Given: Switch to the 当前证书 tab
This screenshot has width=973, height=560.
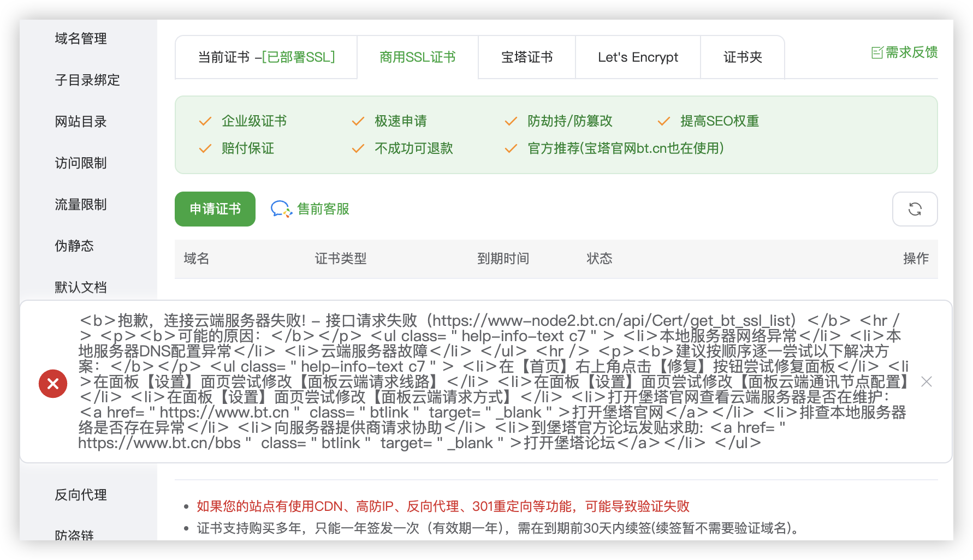Looking at the screenshot, I should coord(266,57).
